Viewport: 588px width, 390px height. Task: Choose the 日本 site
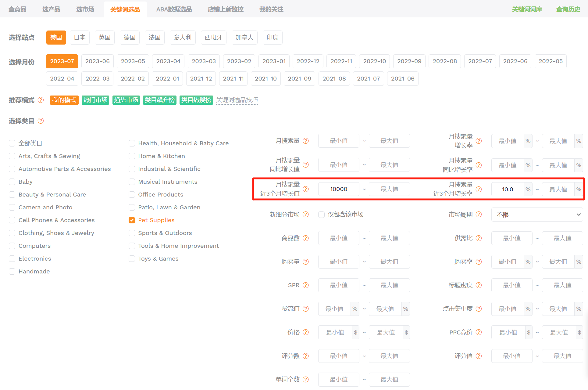click(x=80, y=38)
